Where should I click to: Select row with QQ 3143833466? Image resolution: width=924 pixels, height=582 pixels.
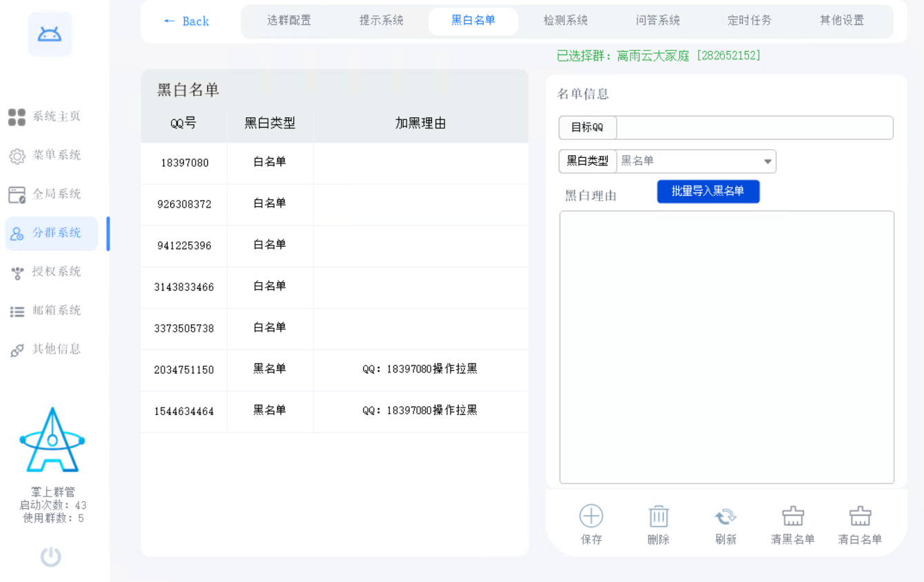(x=335, y=287)
